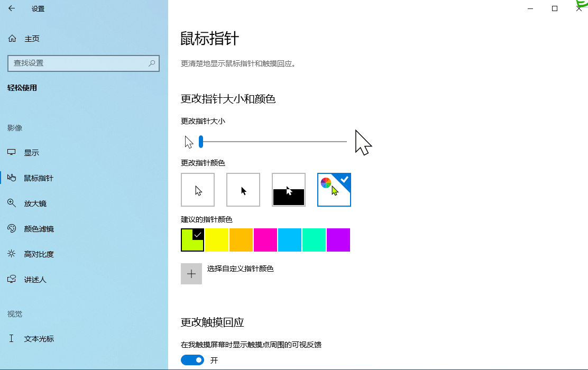Screen dimensions: 588x370
Task: Pick the magenta pointer color
Action: pyautogui.click(x=265, y=240)
